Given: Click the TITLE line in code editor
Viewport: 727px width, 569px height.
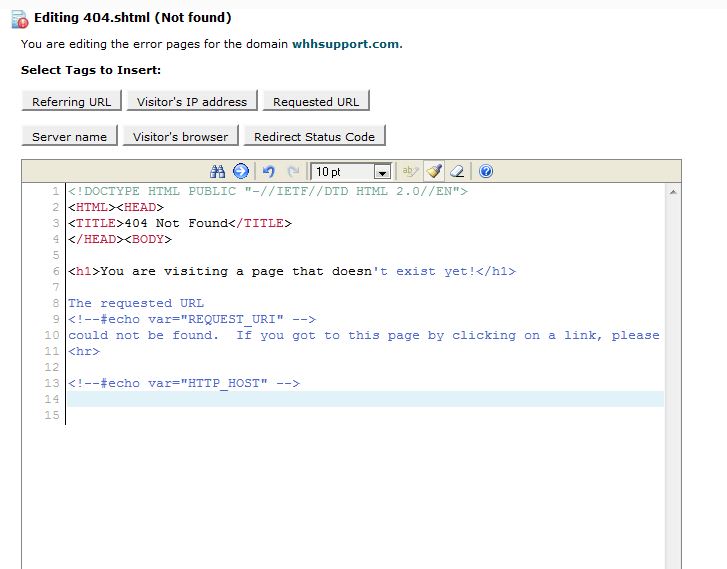Looking at the screenshot, I should point(180,223).
